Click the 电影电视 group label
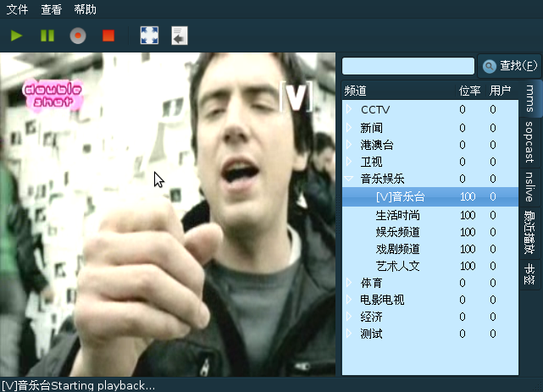This screenshot has height=392, width=543. [382, 300]
